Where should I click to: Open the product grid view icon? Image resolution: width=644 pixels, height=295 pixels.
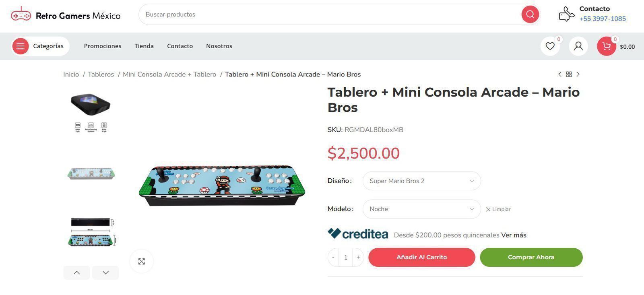point(569,74)
